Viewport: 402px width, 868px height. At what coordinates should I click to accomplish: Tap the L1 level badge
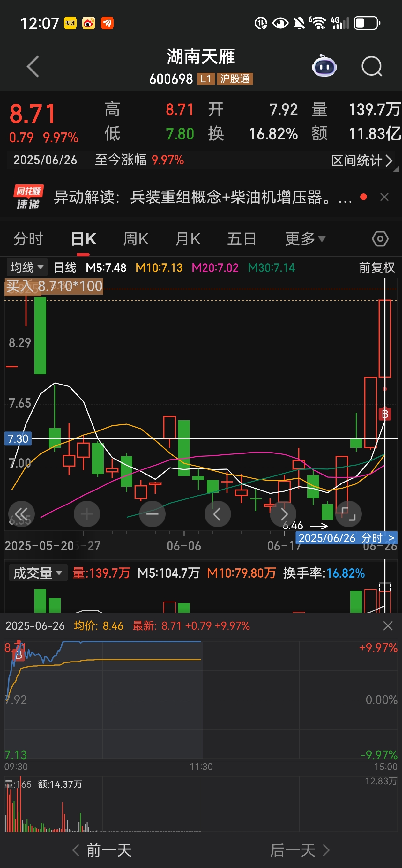[206, 79]
